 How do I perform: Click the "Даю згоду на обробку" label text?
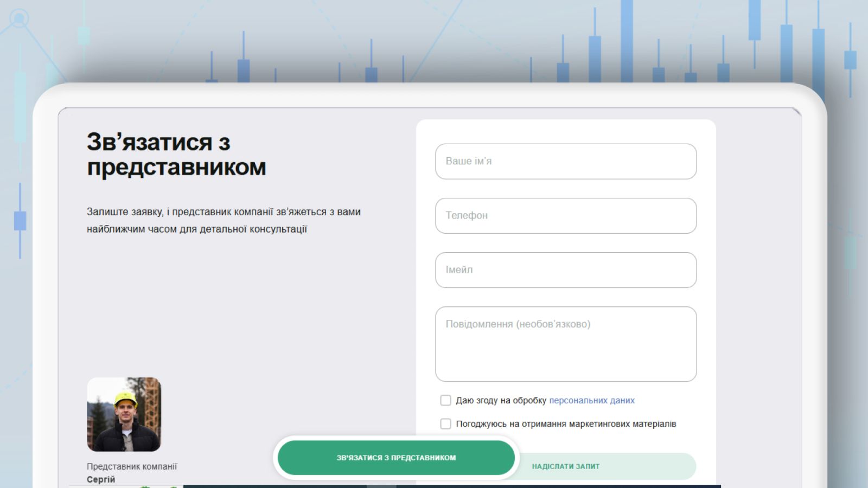[501, 400]
